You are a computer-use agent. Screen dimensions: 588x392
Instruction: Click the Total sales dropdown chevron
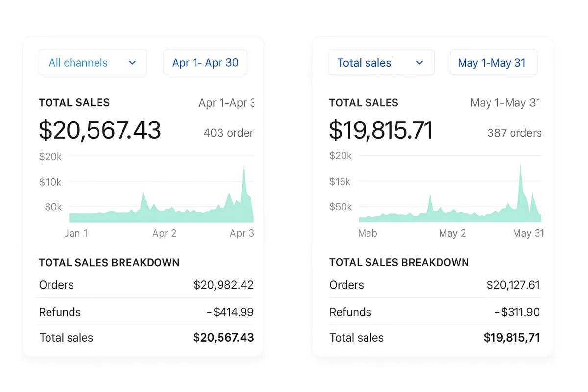point(419,63)
